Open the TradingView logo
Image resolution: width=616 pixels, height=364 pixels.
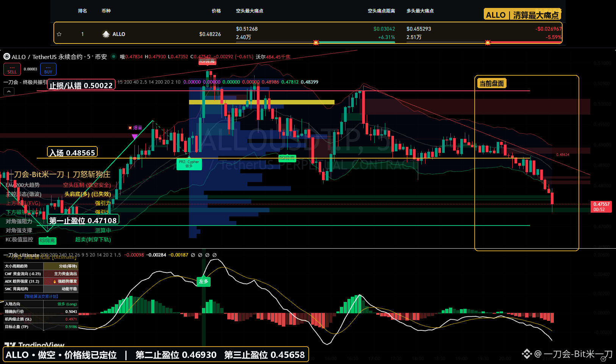coord(34,345)
